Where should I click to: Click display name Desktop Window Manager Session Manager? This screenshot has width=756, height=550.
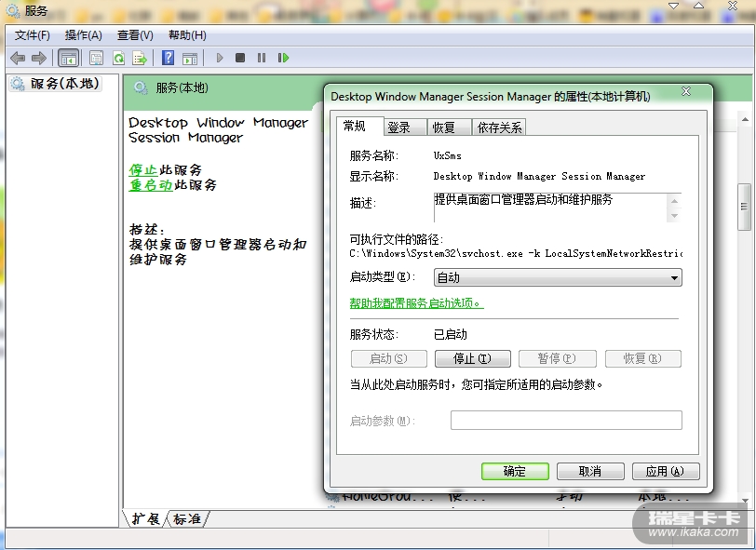tap(539, 177)
